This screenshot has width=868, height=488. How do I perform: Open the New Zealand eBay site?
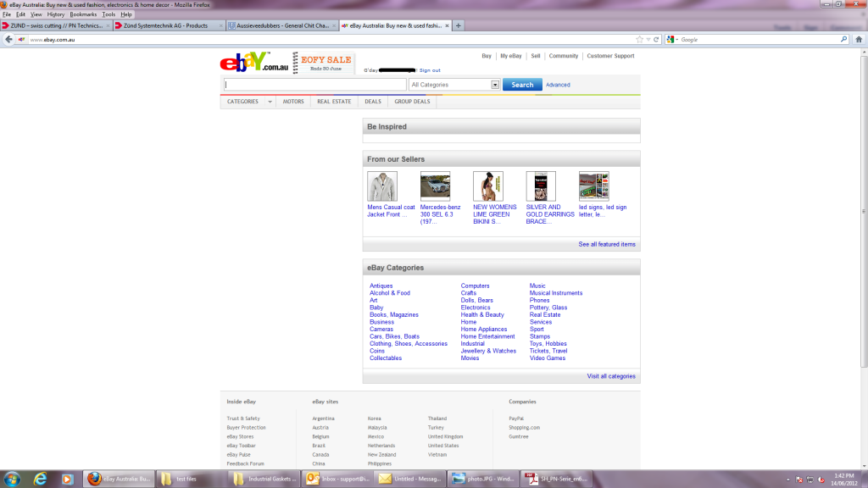[382, 455]
